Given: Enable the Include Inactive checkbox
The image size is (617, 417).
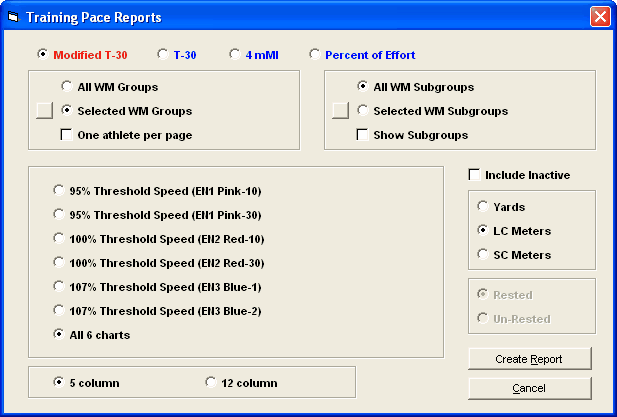Looking at the screenshot, I should [475, 175].
